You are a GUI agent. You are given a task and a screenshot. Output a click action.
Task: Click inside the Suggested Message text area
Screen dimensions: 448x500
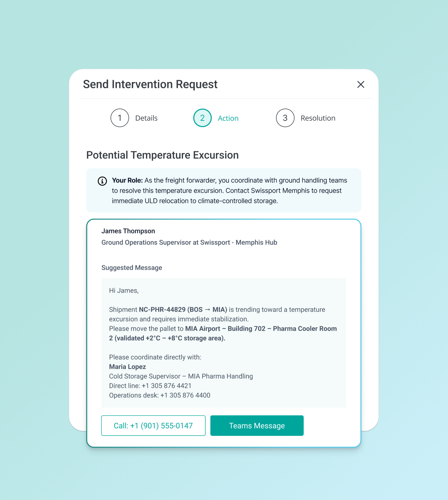tap(224, 342)
